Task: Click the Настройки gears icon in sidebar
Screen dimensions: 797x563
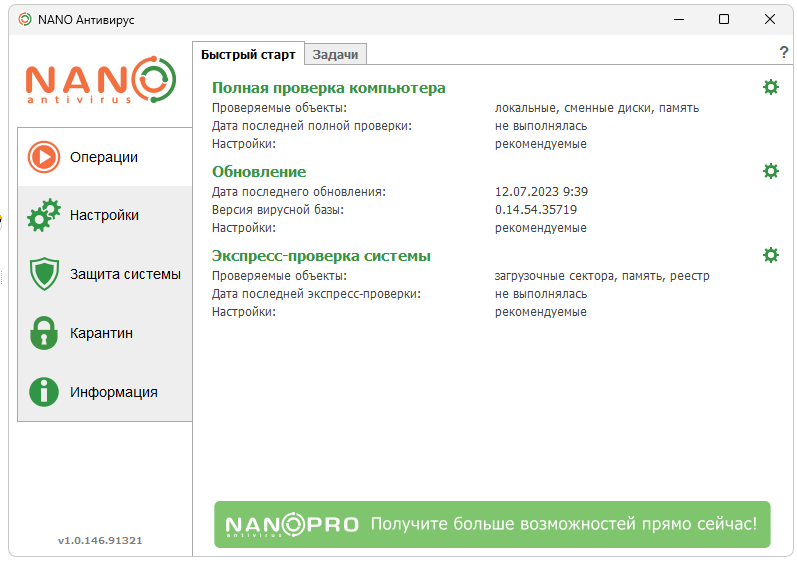Action: coord(44,215)
